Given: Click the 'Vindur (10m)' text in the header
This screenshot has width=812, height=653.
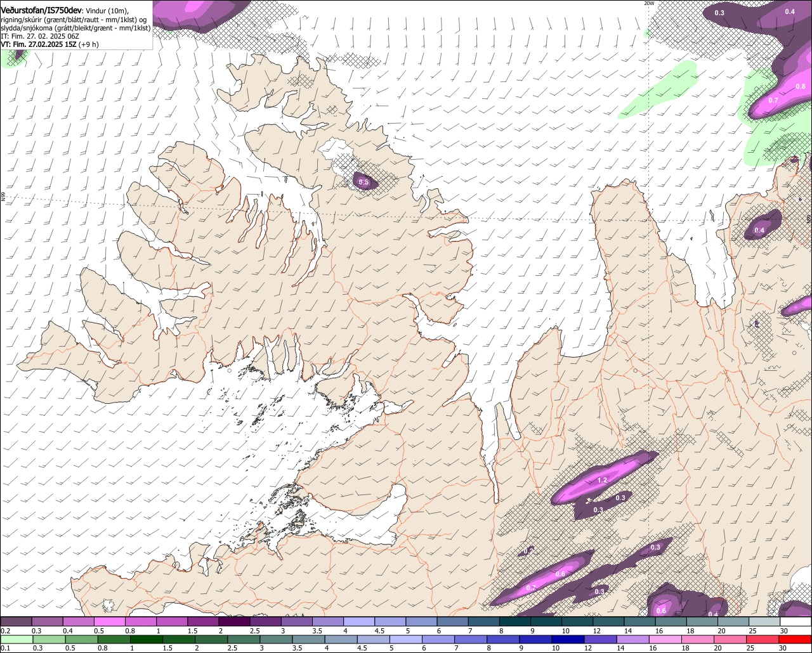Looking at the screenshot, I should tap(107, 11).
